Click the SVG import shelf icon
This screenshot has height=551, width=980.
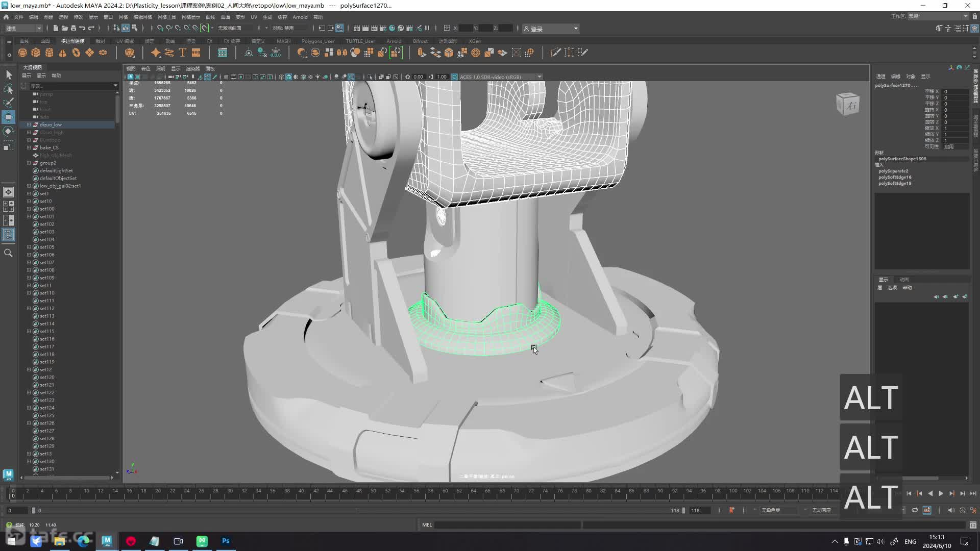point(196,53)
